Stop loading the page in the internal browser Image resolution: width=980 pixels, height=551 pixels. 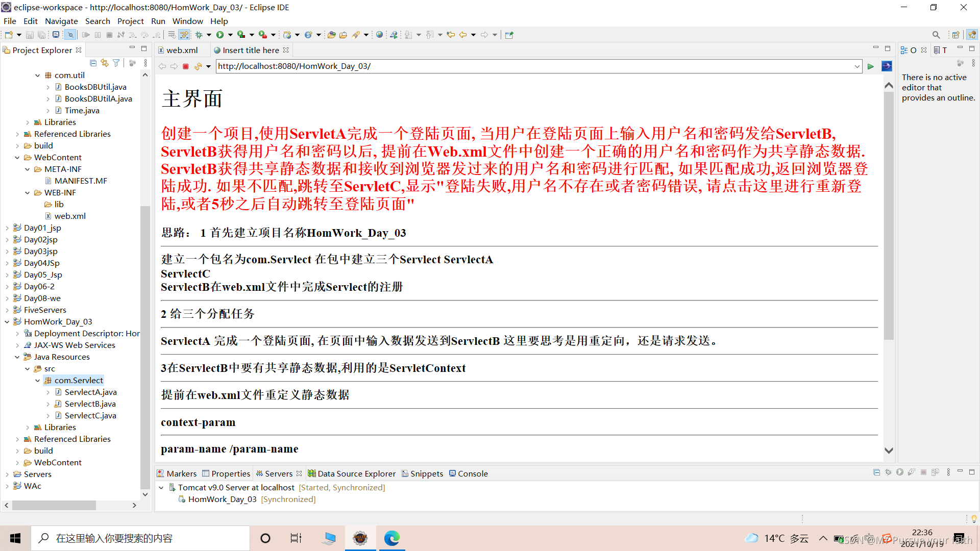[x=186, y=66]
